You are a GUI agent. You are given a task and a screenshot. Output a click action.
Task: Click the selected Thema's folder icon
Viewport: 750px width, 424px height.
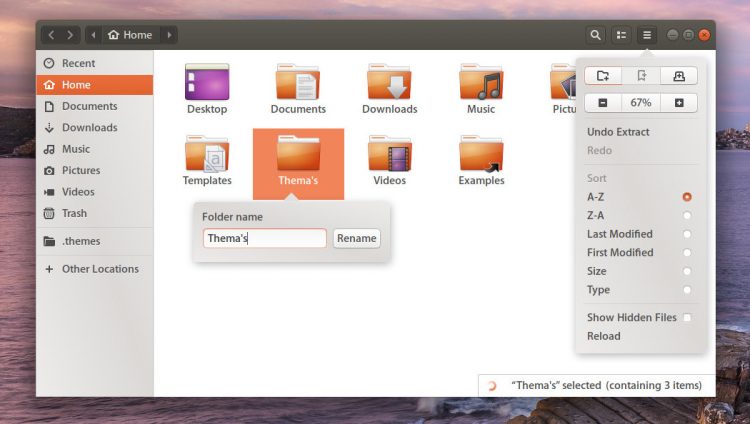click(x=298, y=154)
